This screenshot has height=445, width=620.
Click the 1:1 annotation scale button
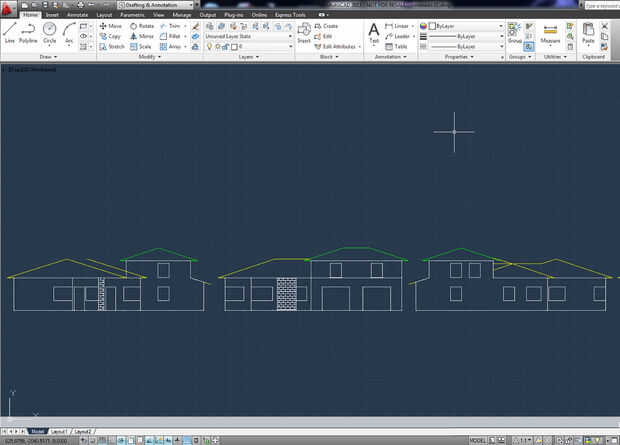[x=524, y=440]
